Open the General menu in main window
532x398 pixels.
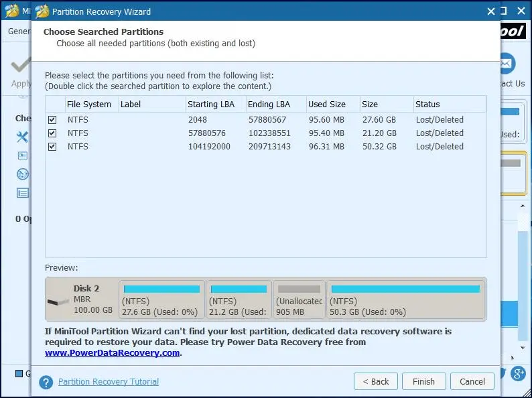(x=19, y=31)
